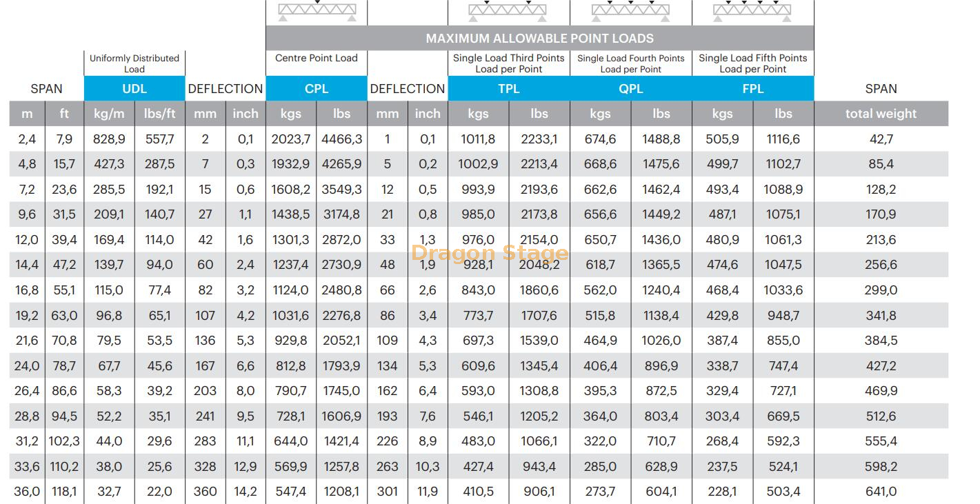This screenshot has width=980, height=504.
Task: Select the QPL value 674,6
Action: (600, 139)
